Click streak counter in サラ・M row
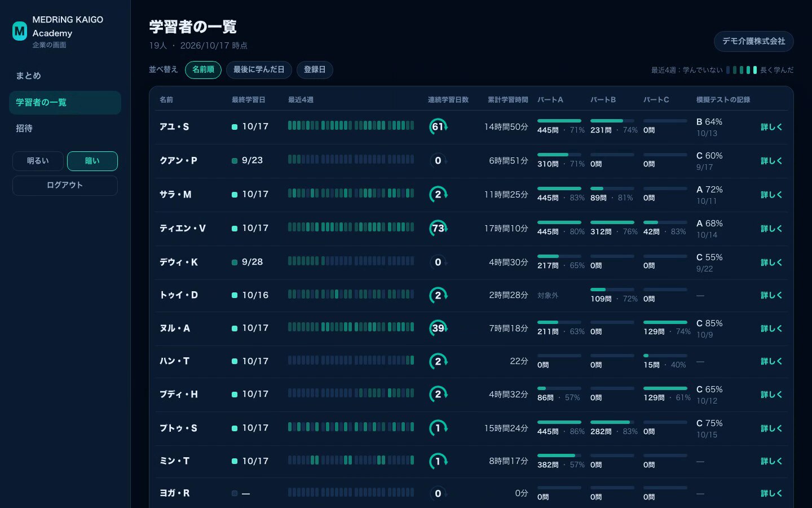812x508 pixels. [x=438, y=194]
